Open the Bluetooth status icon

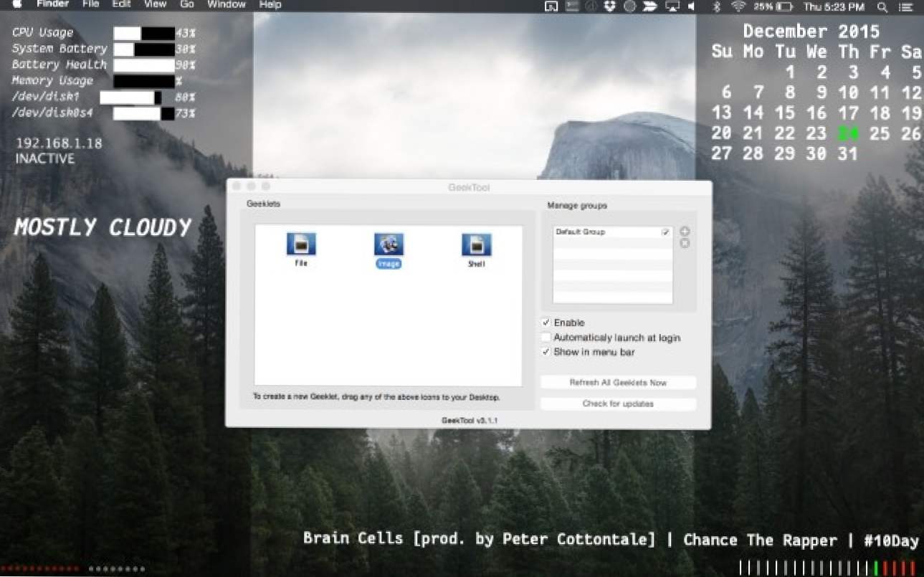(x=716, y=6)
